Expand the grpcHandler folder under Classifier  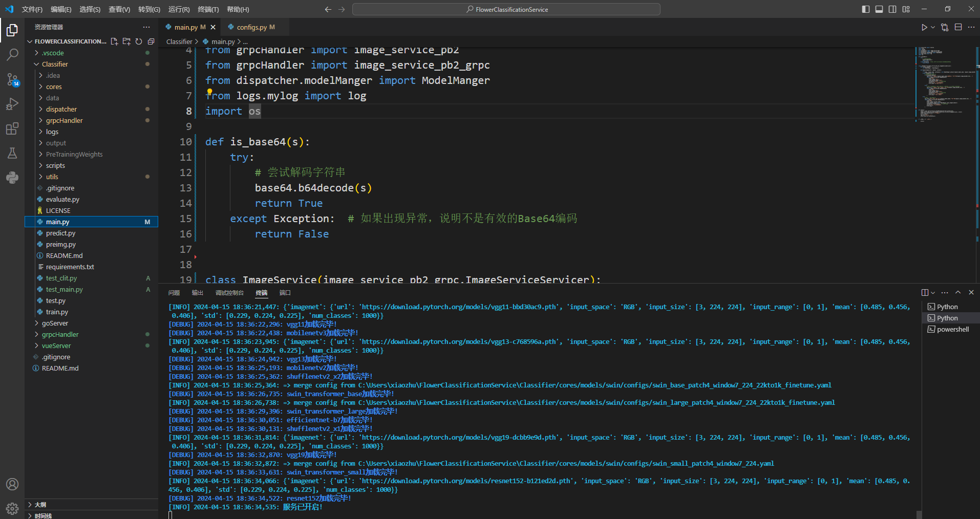point(91,120)
